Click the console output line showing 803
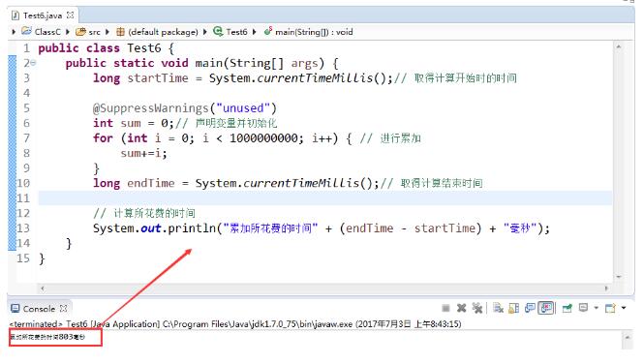The image size is (644, 364). click(47, 337)
